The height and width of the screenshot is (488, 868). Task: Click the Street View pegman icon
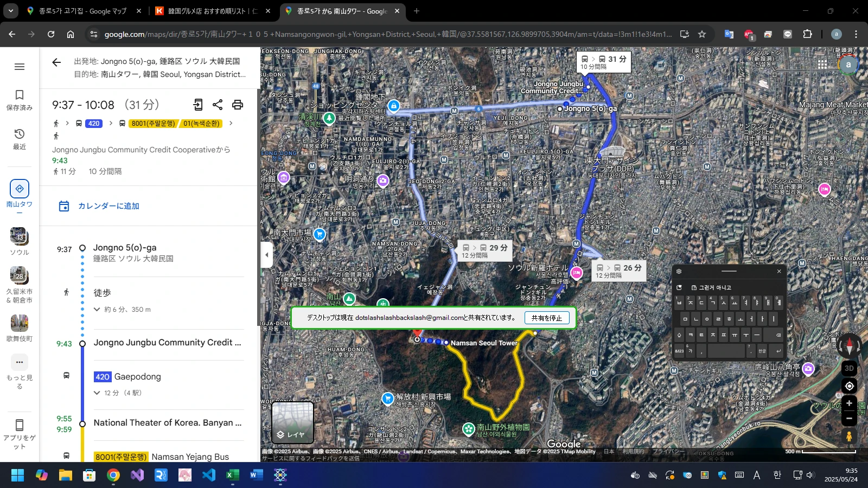(x=849, y=436)
